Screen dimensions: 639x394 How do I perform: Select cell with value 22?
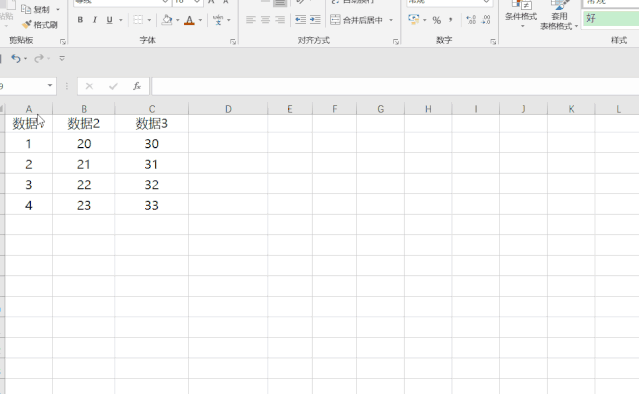(x=84, y=185)
